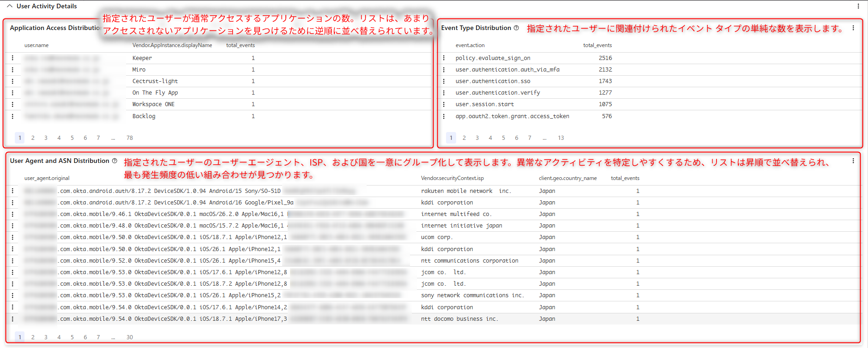Image resolution: width=868 pixels, height=348 pixels.
Task: Open row actions for the Miro row
Action: pos(12,70)
